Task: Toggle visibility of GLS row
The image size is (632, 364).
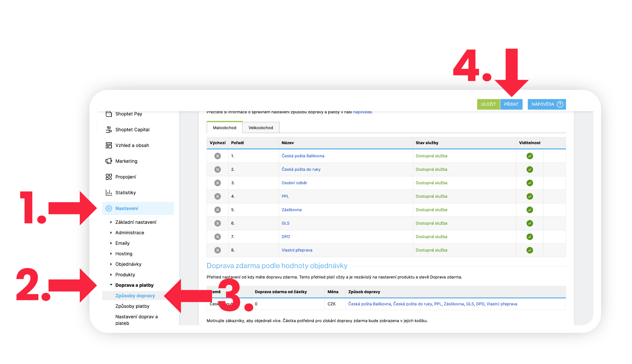Action: click(x=530, y=223)
